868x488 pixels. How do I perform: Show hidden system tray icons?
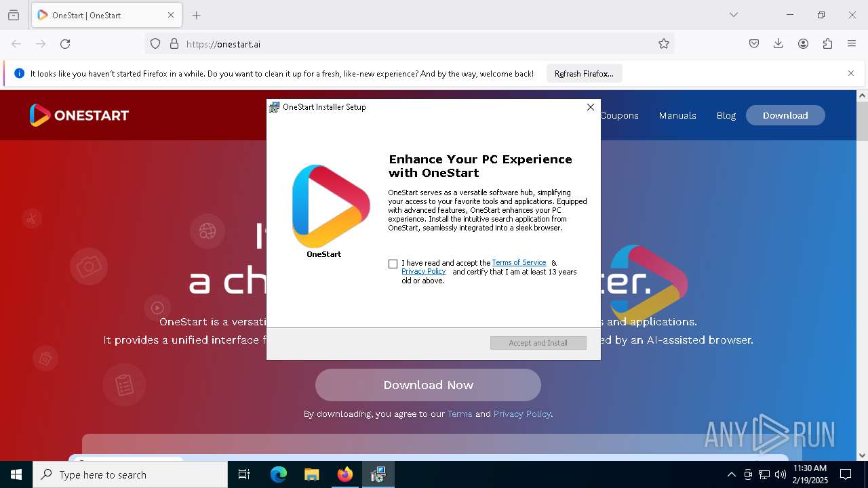coord(731,474)
